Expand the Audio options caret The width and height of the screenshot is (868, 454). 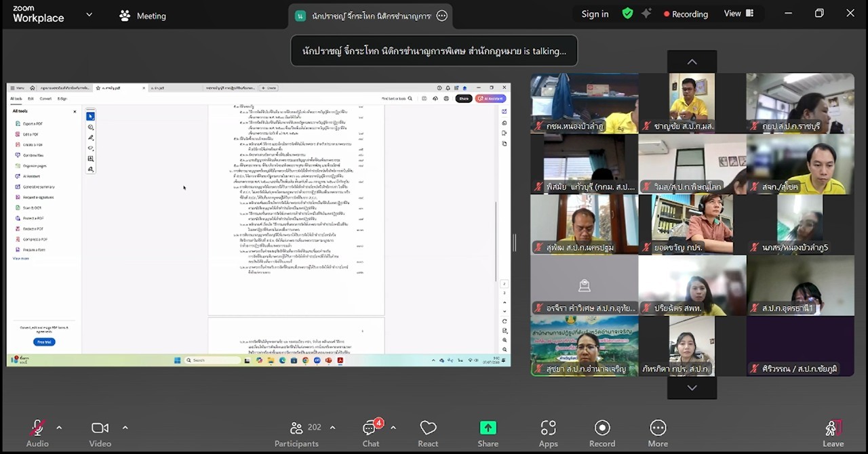click(x=59, y=428)
